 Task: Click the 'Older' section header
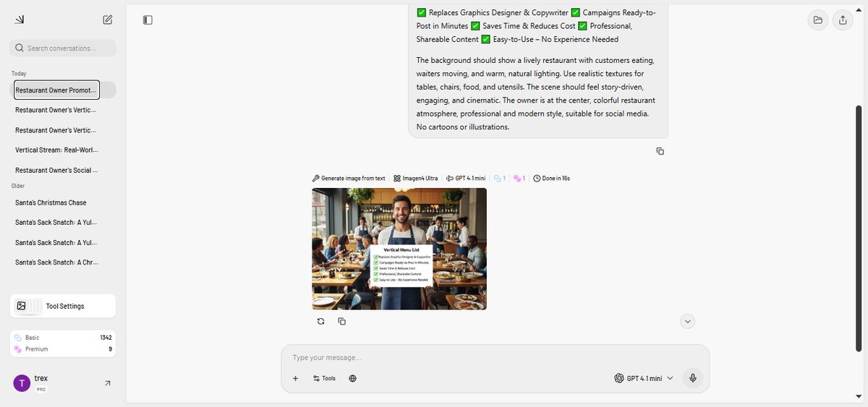[18, 186]
